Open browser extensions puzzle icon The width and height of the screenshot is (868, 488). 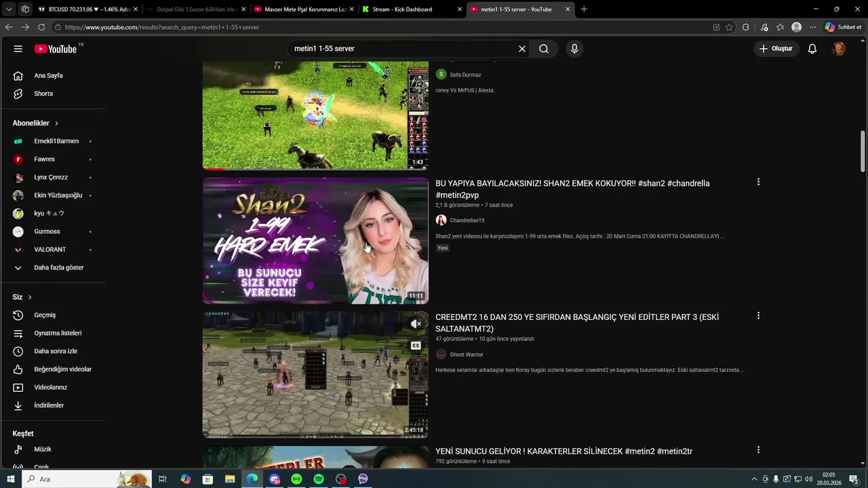[x=746, y=27]
